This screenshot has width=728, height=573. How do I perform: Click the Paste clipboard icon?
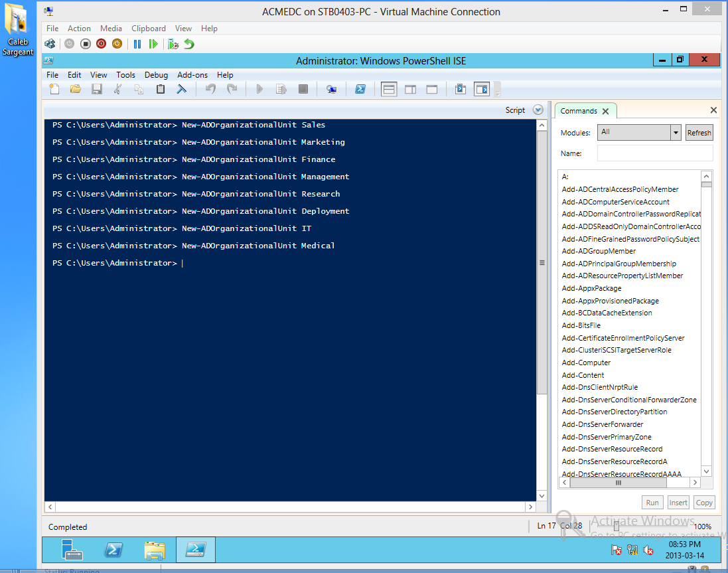tap(160, 89)
